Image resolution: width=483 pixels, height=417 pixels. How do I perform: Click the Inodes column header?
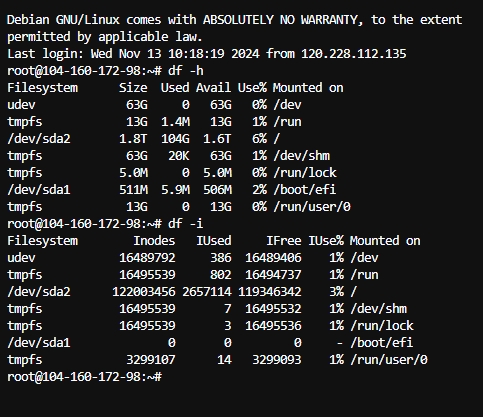point(154,241)
